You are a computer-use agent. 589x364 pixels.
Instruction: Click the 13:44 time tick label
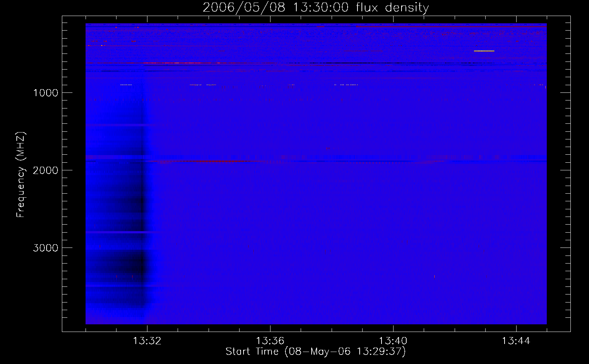click(516, 341)
